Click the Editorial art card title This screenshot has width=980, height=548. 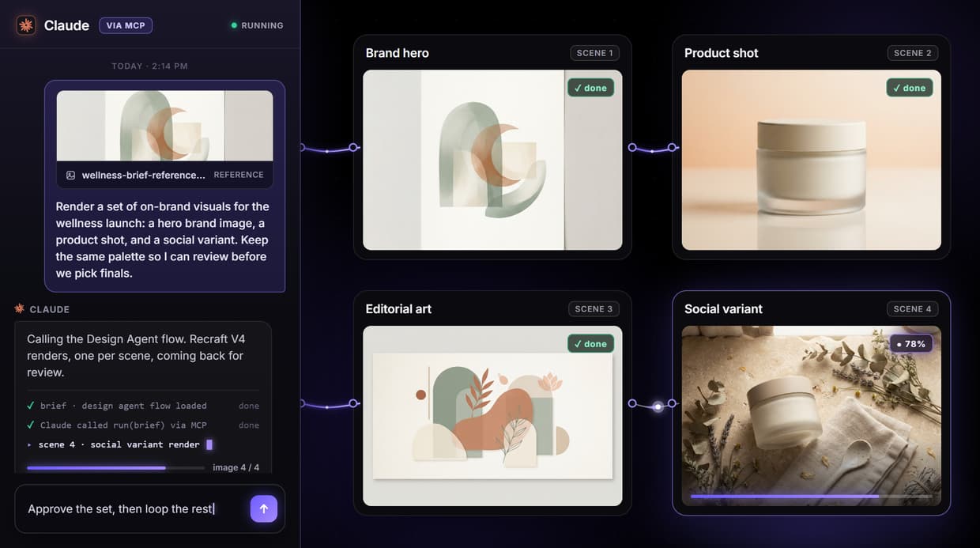coord(399,309)
